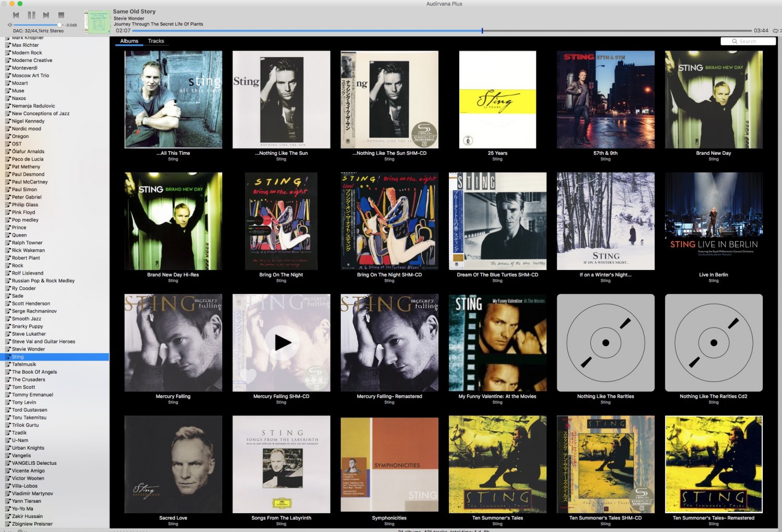Select the Sacred Love album cover

click(173, 464)
